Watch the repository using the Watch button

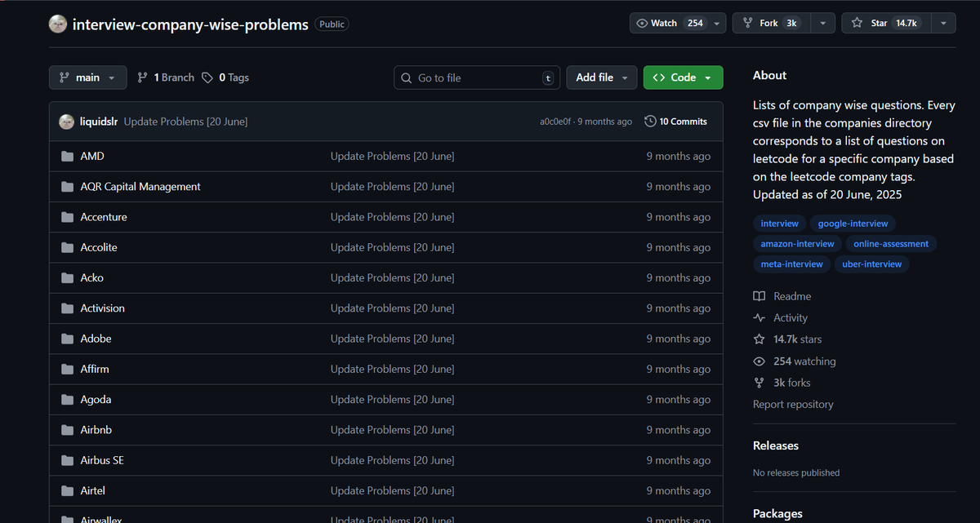[670, 24]
